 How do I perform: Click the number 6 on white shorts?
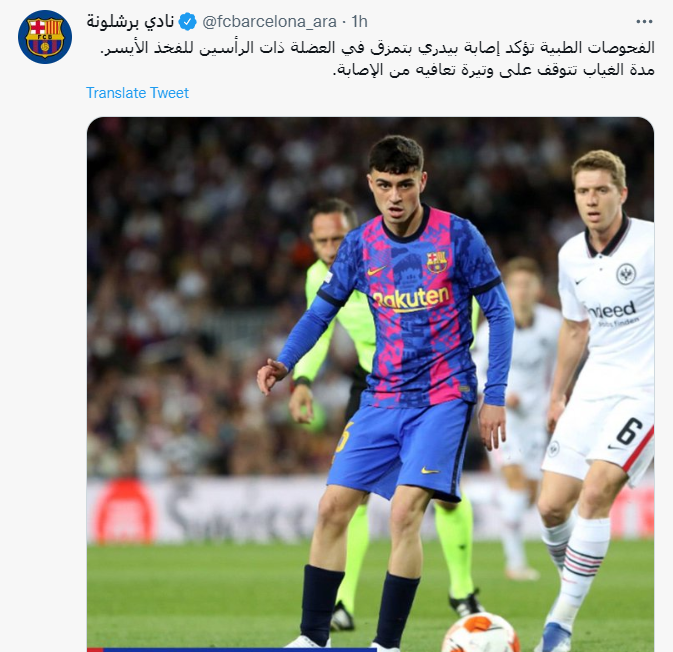click(x=629, y=431)
